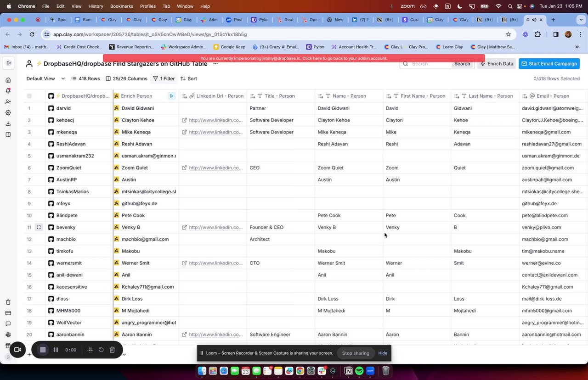This screenshot has width=588, height=380.
Task: Open the Chrome extensions puzzle icon
Action: coord(538,34)
